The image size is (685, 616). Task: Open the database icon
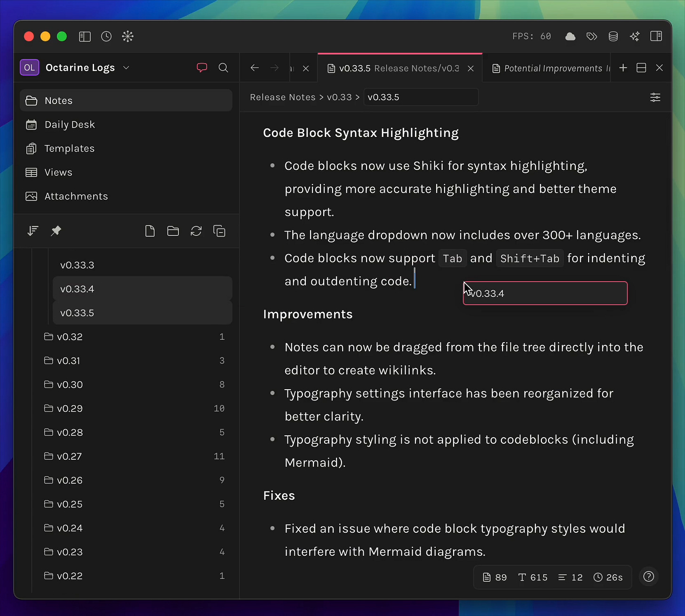pos(613,37)
